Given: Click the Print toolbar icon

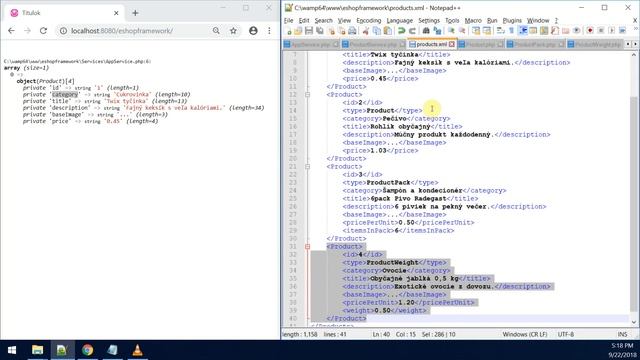Looking at the screenshot, I should click(x=353, y=31).
